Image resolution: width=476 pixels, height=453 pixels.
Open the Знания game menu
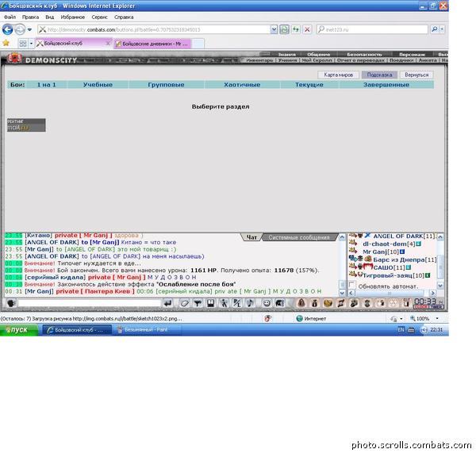(287, 55)
